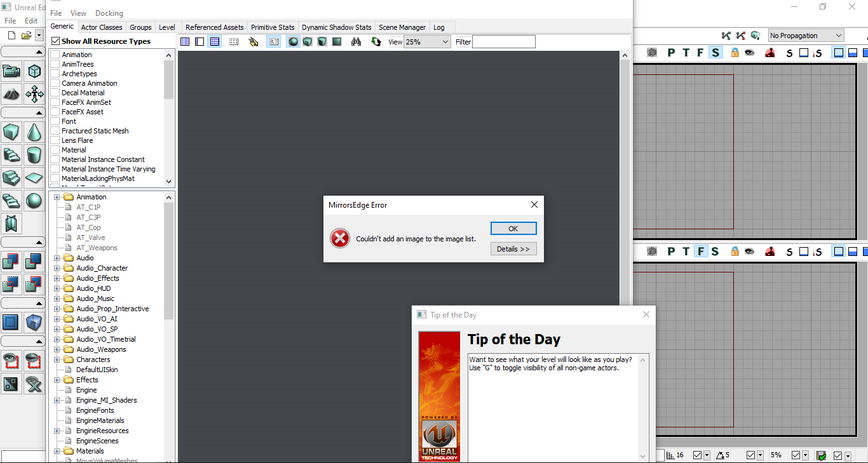Select texture alignment mode arrows icon

point(34,95)
